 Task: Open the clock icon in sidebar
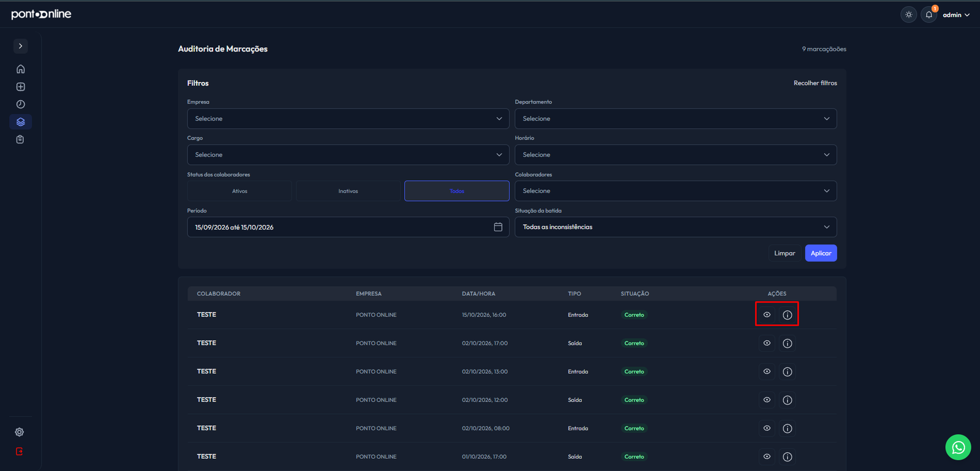(x=20, y=104)
